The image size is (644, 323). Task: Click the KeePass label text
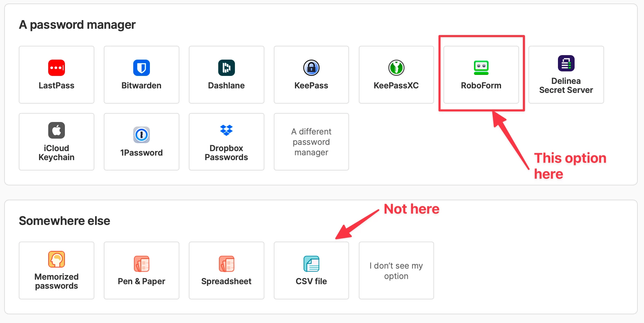(311, 86)
